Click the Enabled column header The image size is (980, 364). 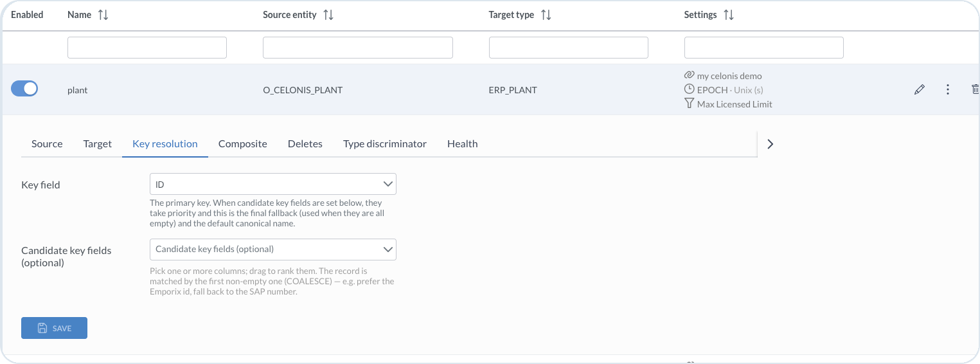[x=27, y=15]
